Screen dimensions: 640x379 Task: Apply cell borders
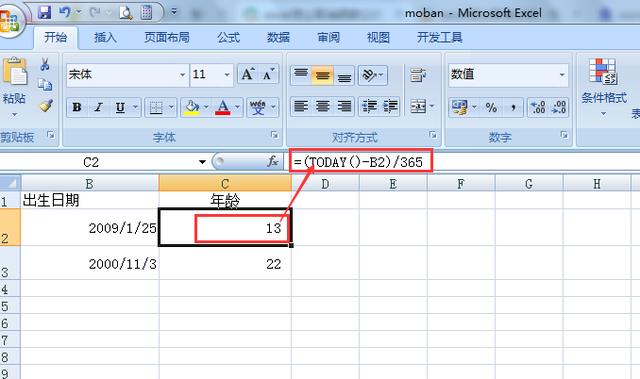point(156,107)
